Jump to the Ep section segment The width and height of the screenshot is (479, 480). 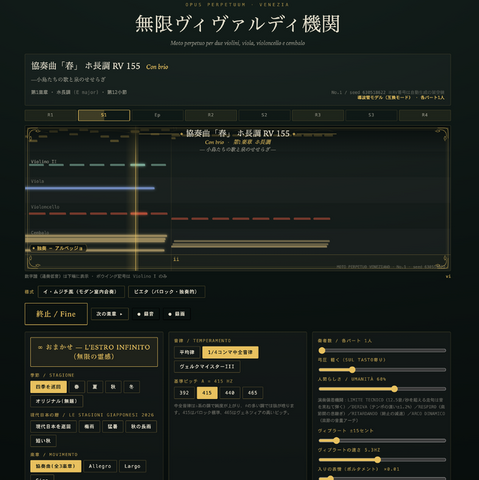(157, 115)
